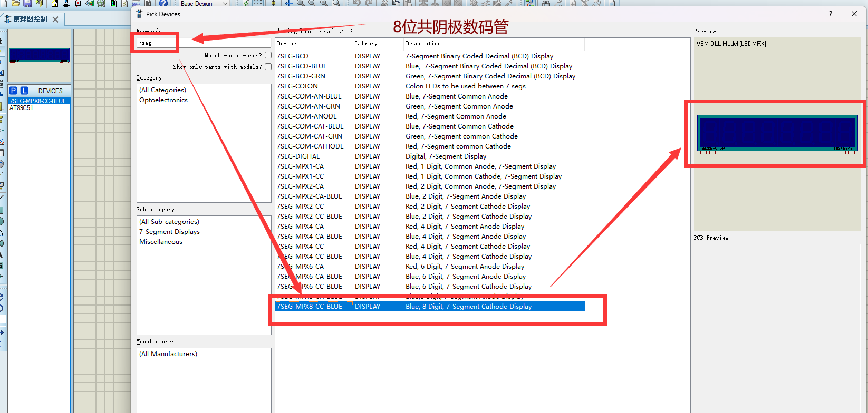Open the PCB Layout chip icon
Screen dimensions: 868x413
tap(78, 3)
